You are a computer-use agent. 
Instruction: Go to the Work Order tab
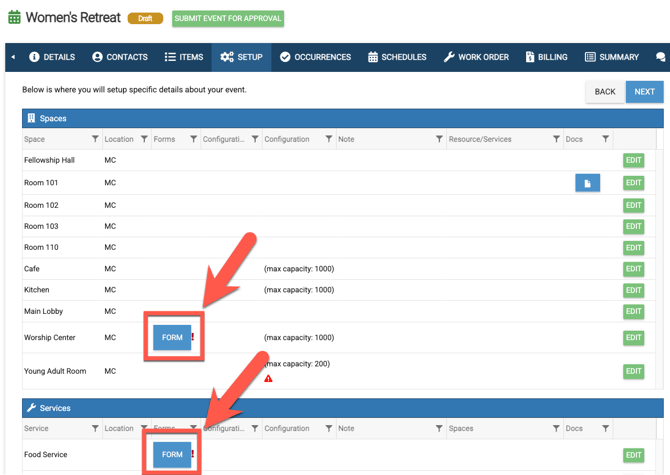point(476,57)
